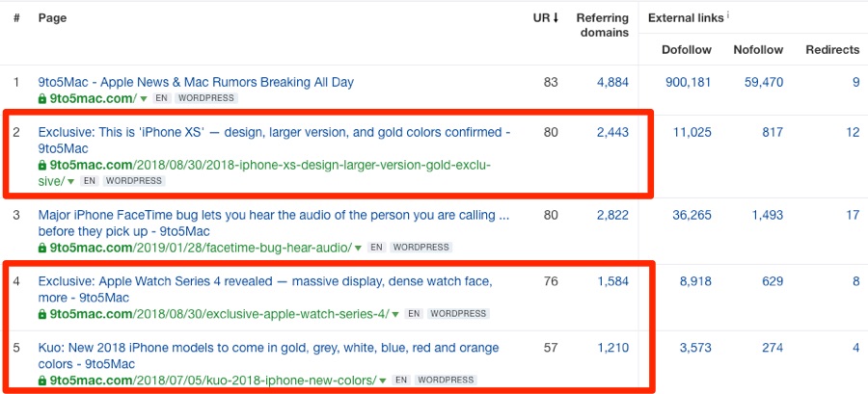The image size is (868, 394).
Task: Expand the dropdown arrow next to 9to5mac.com/ homepage URL
Action: tap(144, 99)
